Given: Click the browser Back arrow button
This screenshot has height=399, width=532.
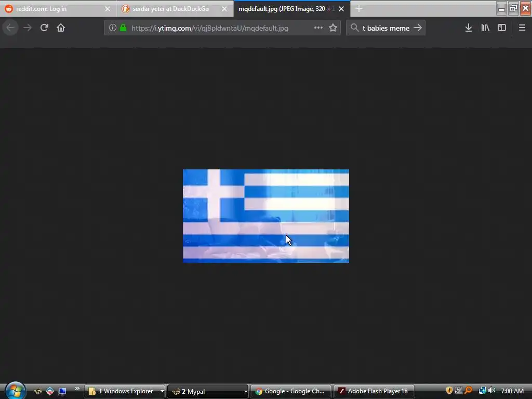Looking at the screenshot, I should pyautogui.click(x=10, y=28).
